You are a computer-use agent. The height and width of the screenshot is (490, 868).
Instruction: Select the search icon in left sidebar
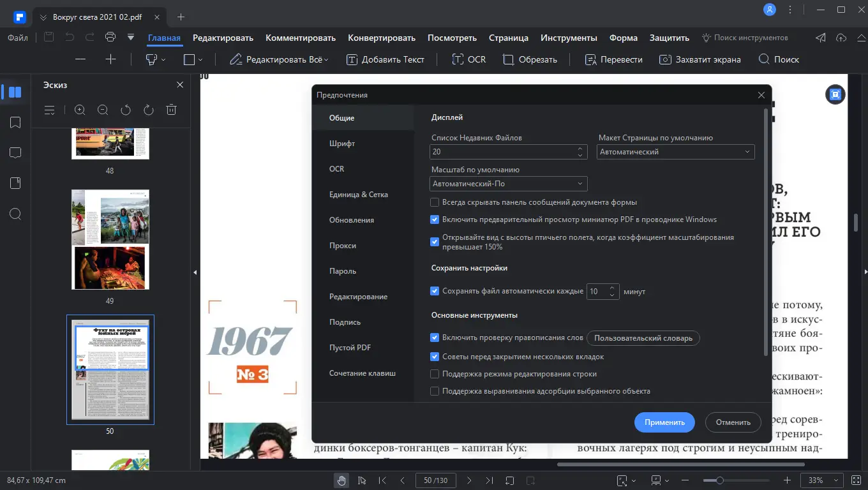pos(15,214)
